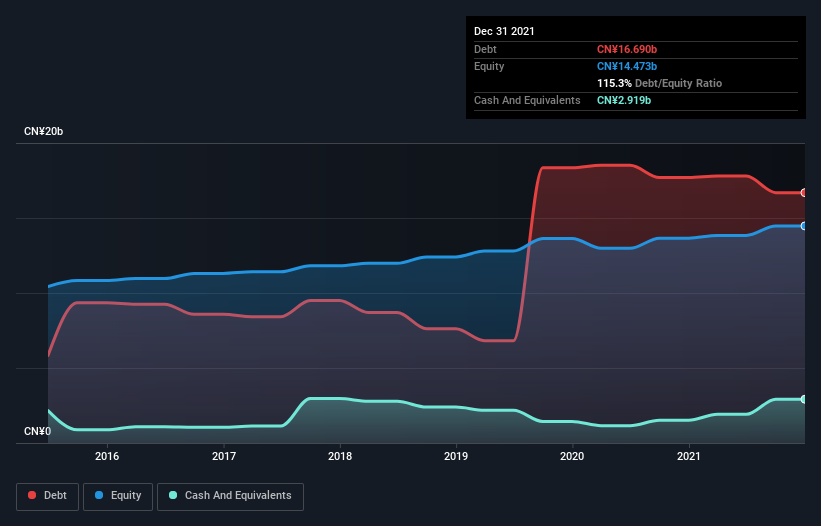The width and height of the screenshot is (821, 526).
Task: Click the Cash And Equivalents tooltip label
Action: (527, 100)
